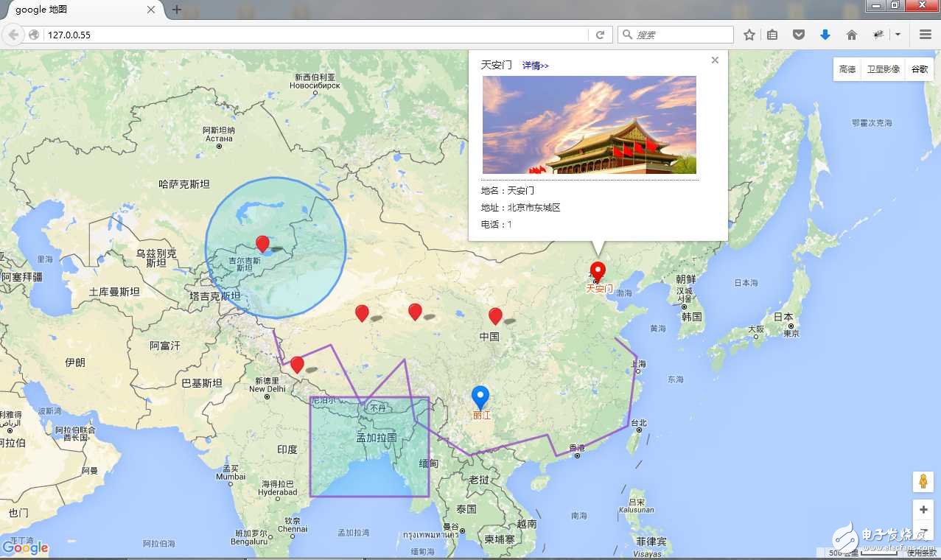Switch map layer to 谷歌
The height and width of the screenshot is (560, 941).
point(919,69)
